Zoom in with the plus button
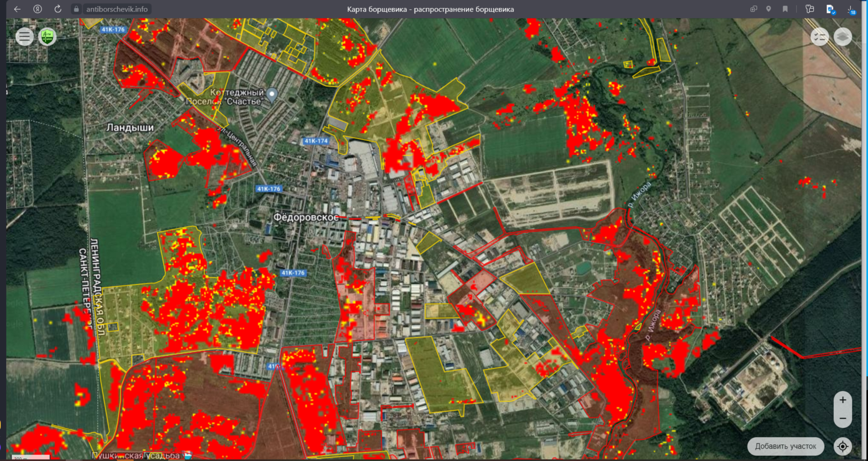Image resolution: width=868 pixels, height=461 pixels. click(x=843, y=400)
